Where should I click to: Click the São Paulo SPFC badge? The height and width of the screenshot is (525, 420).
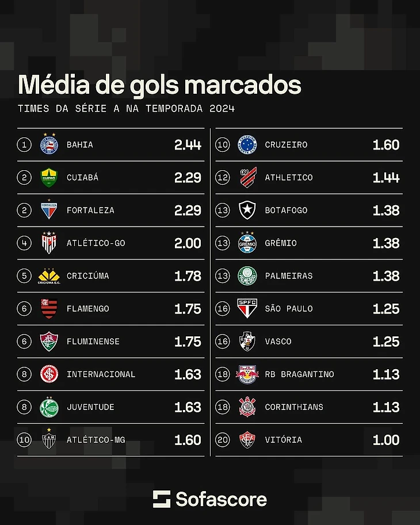pos(247,309)
